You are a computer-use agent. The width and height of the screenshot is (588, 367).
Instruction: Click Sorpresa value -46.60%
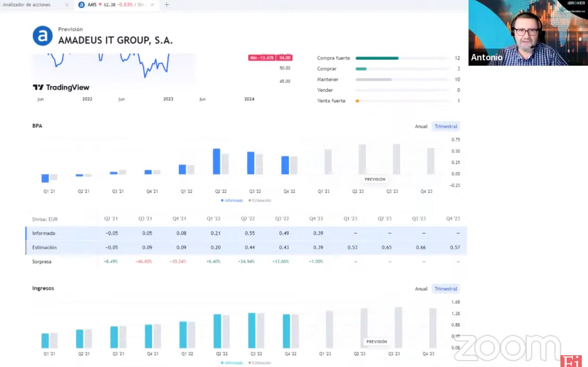click(x=144, y=261)
